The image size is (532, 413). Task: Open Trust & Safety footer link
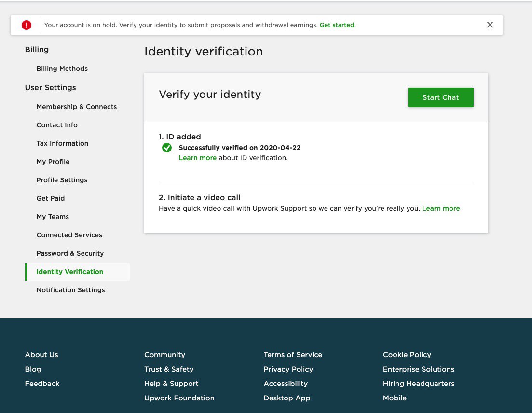pos(169,369)
